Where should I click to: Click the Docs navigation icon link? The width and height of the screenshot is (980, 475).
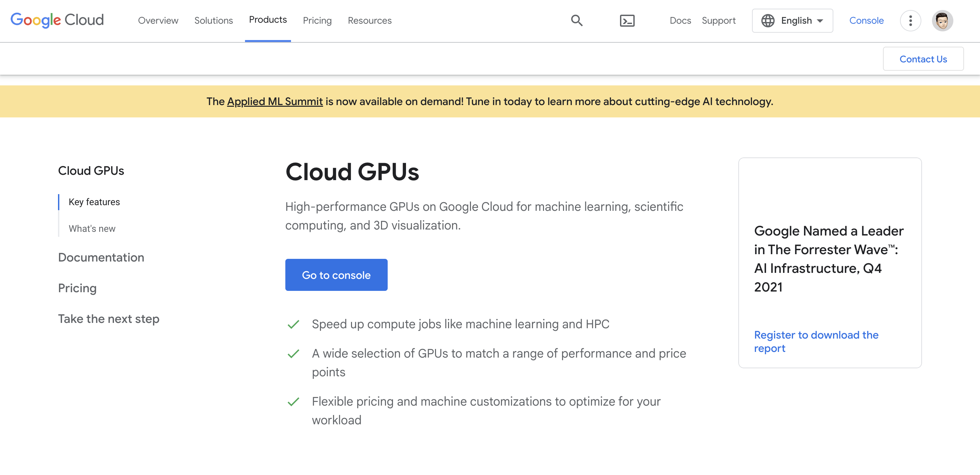point(680,20)
